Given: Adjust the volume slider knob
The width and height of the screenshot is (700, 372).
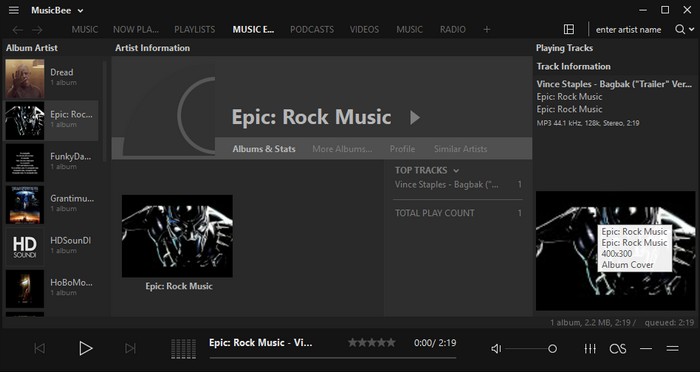Looking at the screenshot, I should (552, 349).
